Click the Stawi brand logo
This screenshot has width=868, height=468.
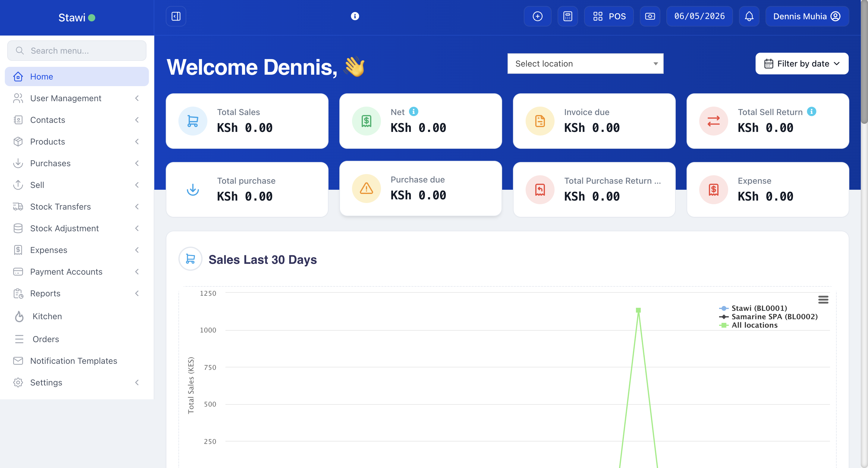tap(77, 17)
